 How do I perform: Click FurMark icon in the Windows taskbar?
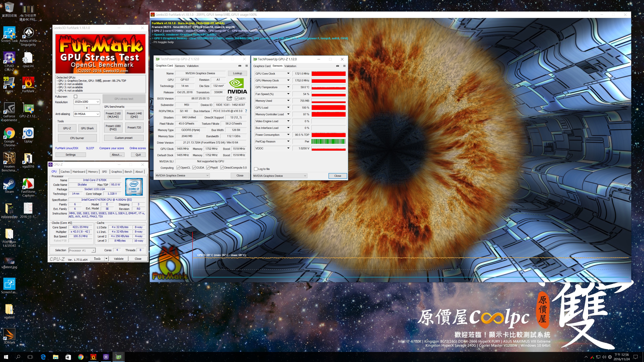[93, 357]
